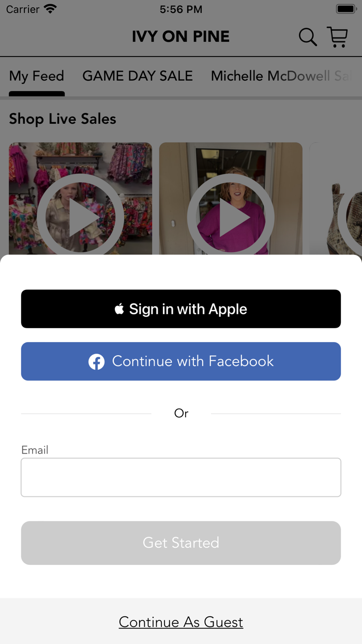Screen dimensions: 362x644
Task: Sign in with Apple
Action: click(x=181, y=309)
